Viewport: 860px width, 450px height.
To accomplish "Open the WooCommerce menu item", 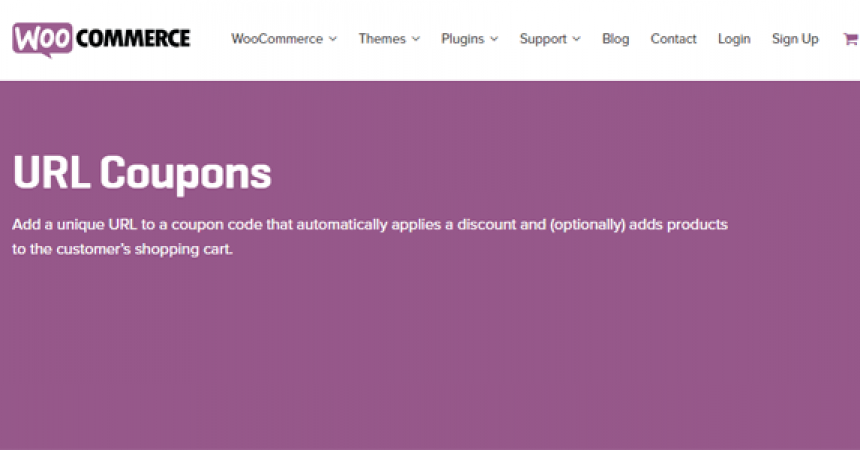I will [x=277, y=39].
